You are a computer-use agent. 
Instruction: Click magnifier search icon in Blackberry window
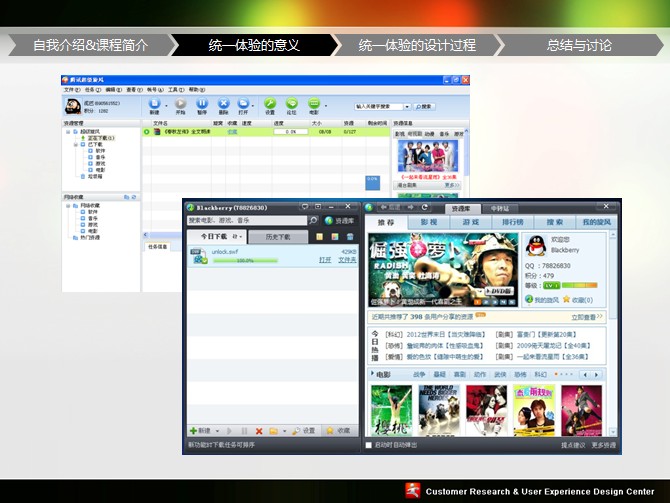pos(313,220)
